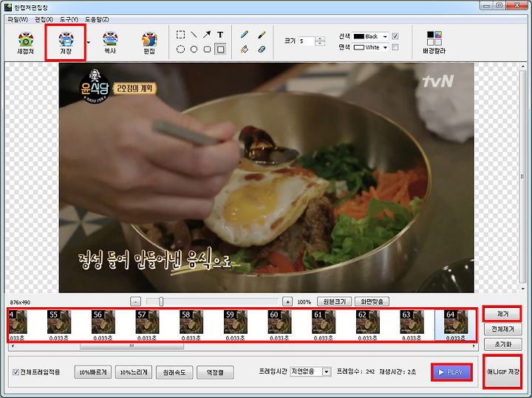The image size is (532, 398).
Task: Click the 역정렬 button
Action: click(215, 372)
